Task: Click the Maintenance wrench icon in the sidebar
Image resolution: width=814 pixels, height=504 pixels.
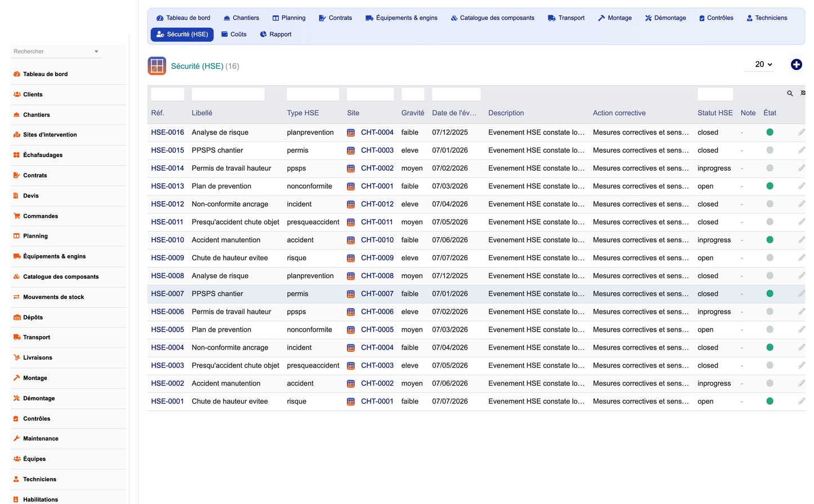Action: [17, 439]
